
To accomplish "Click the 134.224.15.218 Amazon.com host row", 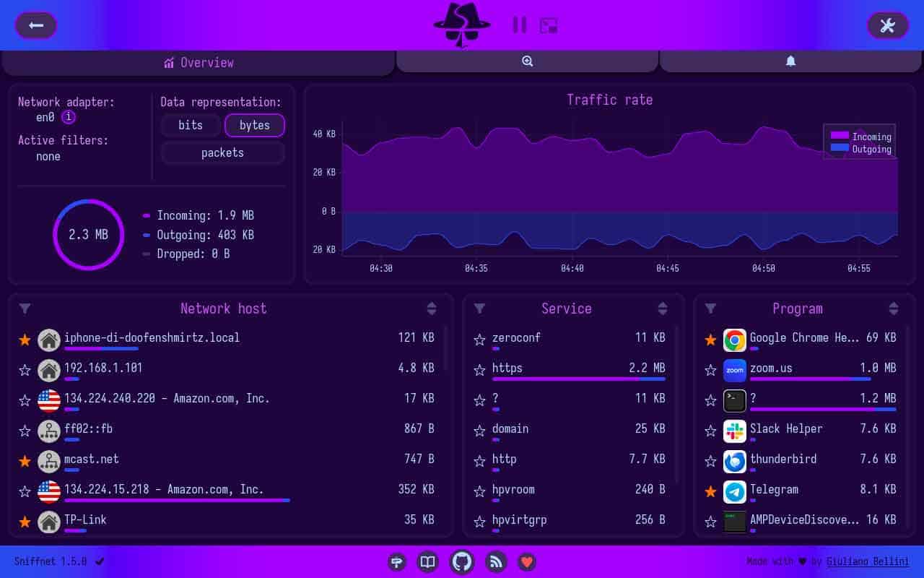I will [217, 491].
